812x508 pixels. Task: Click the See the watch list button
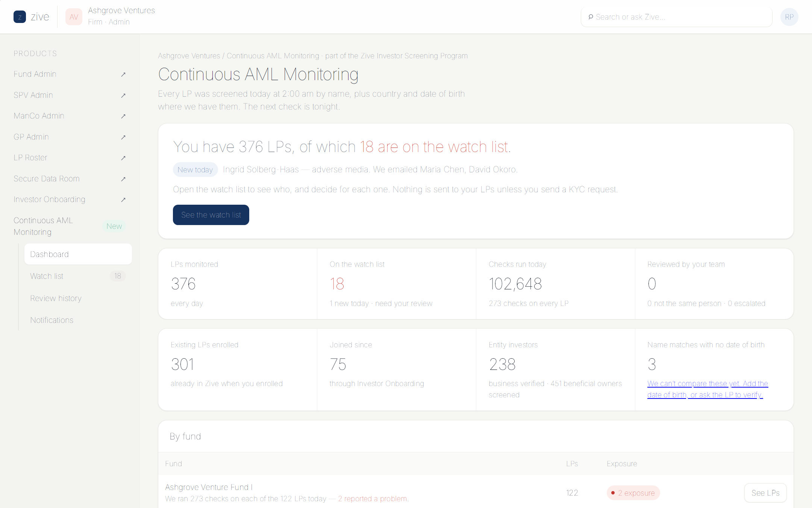pos(211,215)
